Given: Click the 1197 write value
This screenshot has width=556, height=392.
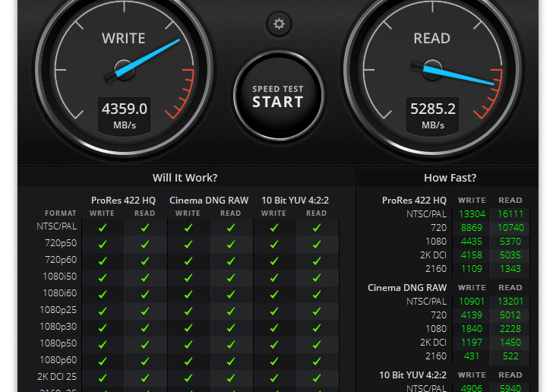Looking at the screenshot, I should (x=472, y=343).
